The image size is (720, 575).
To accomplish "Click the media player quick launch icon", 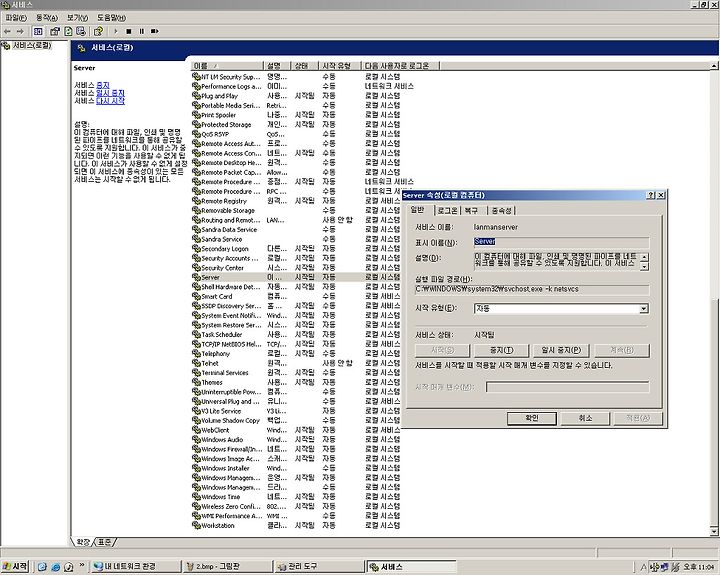I will (x=69, y=567).
